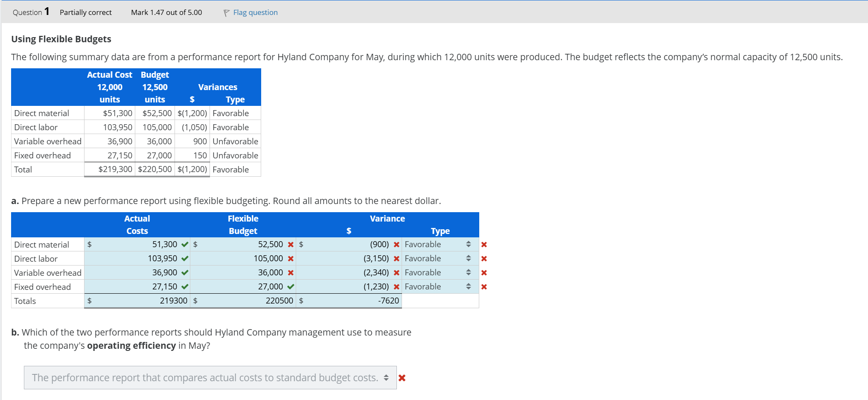Click the red X beside 105,000 Flexible Budget
This screenshot has height=400, width=868.
pyautogui.click(x=291, y=258)
